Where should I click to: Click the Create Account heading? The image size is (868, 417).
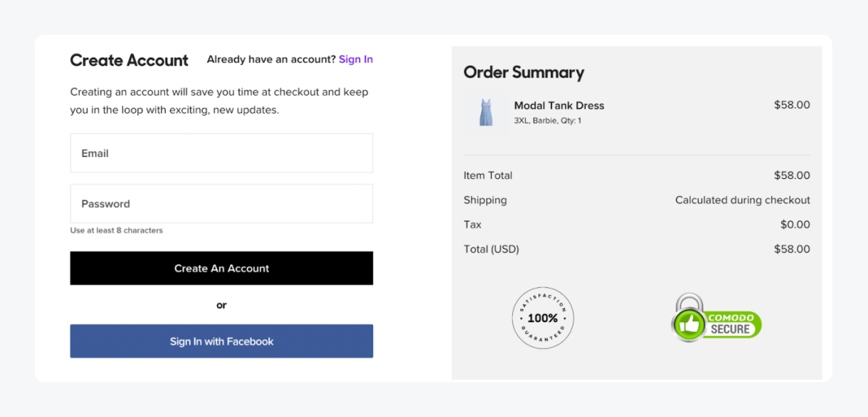[129, 61]
